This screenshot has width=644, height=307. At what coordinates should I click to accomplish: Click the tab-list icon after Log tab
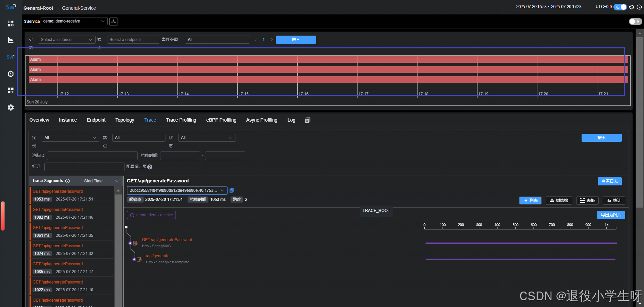point(308,120)
